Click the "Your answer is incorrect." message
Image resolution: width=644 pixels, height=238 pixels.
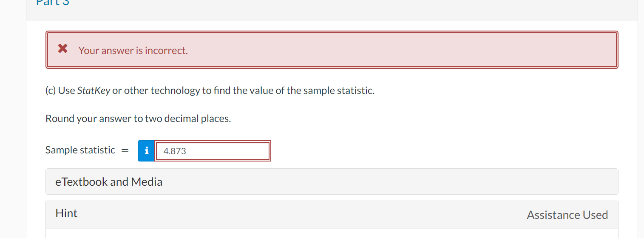tap(133, 51)
